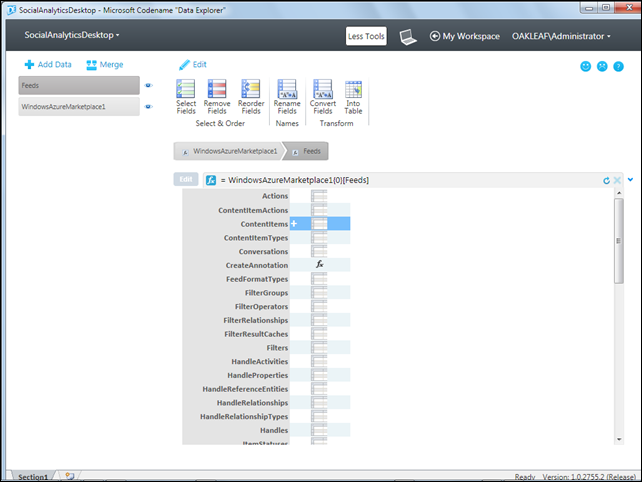
Task: Click the vertical scrollbar thumb
Action: (619, 241)
